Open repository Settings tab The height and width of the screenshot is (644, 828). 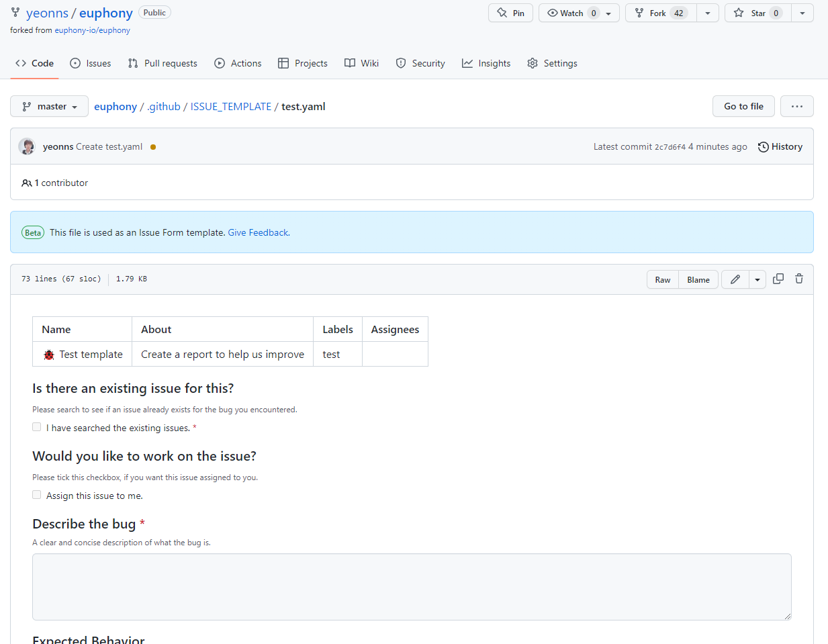(552, 63)
